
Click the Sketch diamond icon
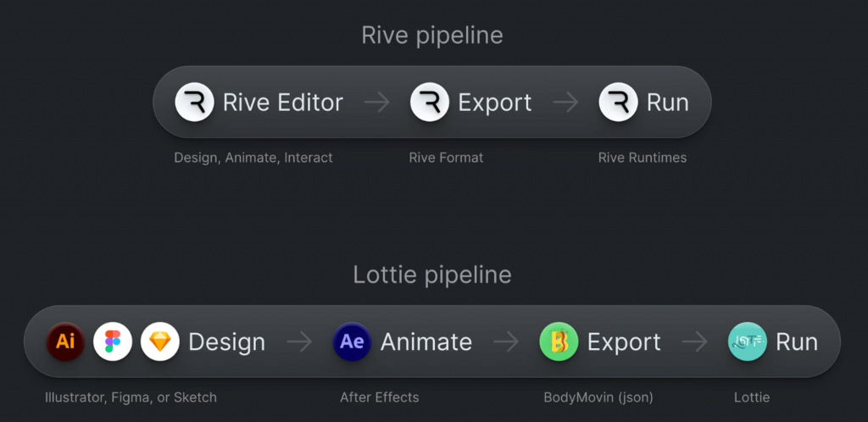tap(160, 341)
